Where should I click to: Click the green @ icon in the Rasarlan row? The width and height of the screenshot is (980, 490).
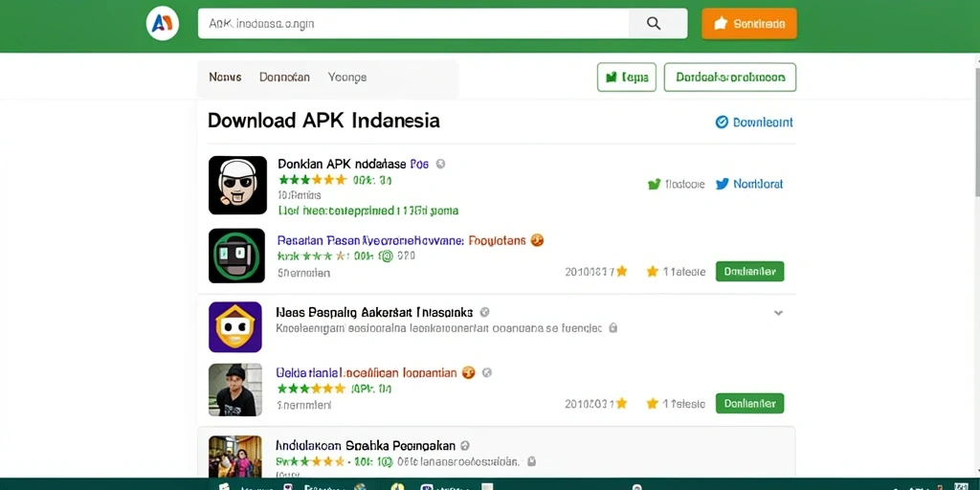click(387, 256)
